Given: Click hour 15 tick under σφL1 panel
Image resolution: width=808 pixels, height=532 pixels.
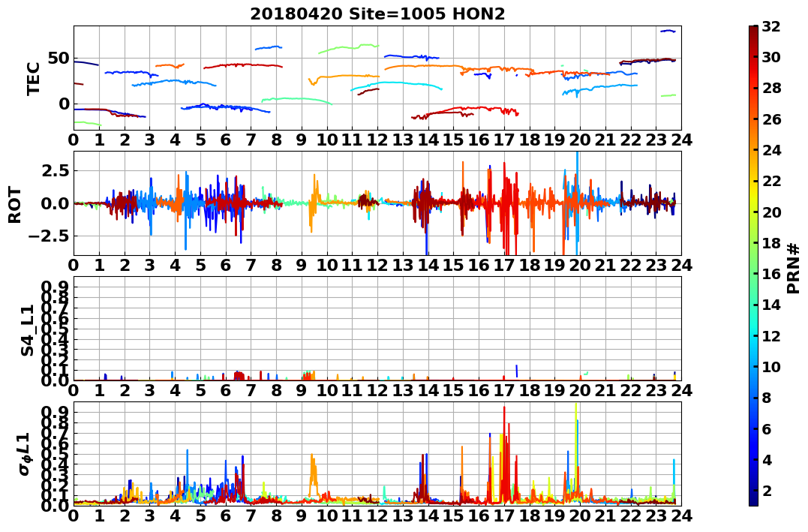Looking at the screenshot, I should (453, 515).
